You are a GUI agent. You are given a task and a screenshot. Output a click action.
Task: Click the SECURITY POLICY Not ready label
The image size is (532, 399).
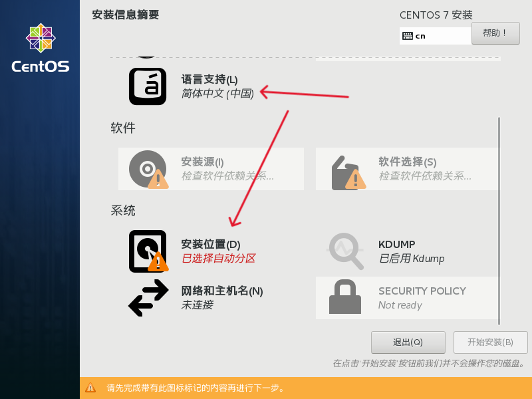pyautogui.click(x=422, y=298)
